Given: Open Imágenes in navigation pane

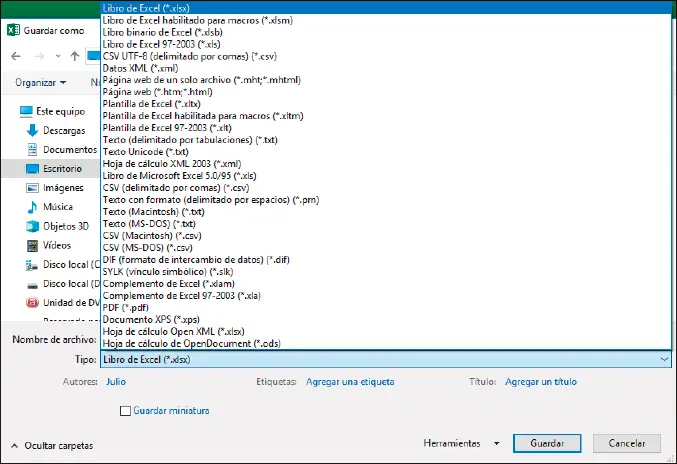Looking at the screenshot, I should (x=63, y=188).
